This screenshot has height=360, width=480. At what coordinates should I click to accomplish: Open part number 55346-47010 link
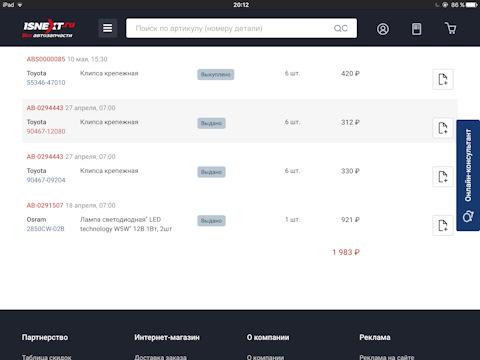[46, 83]
